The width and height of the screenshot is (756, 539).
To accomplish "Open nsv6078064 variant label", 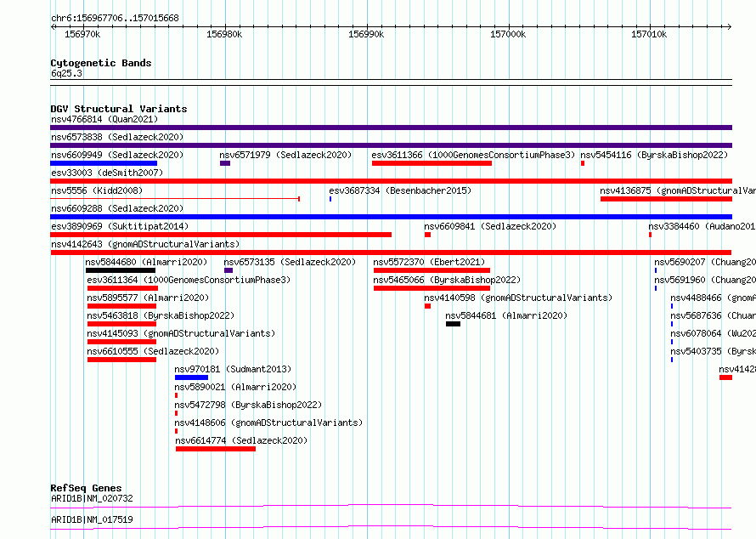I will (x=713, y=333).
